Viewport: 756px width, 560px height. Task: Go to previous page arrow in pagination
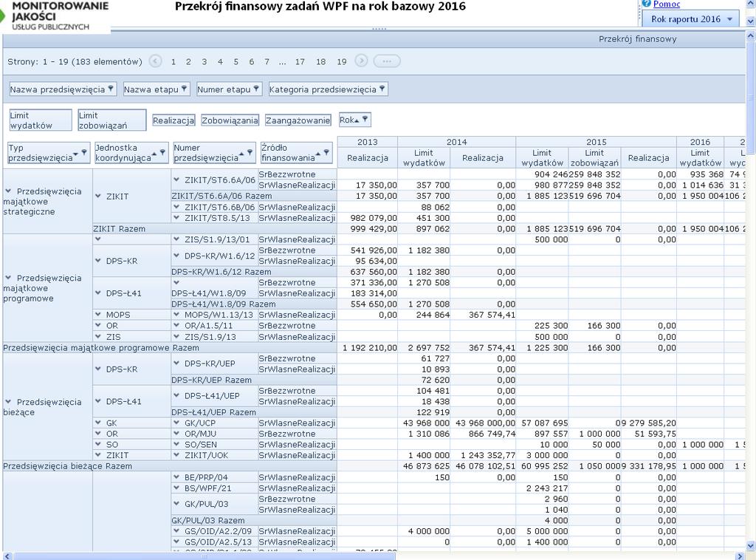pyautogui.click(x=155, y=61)
